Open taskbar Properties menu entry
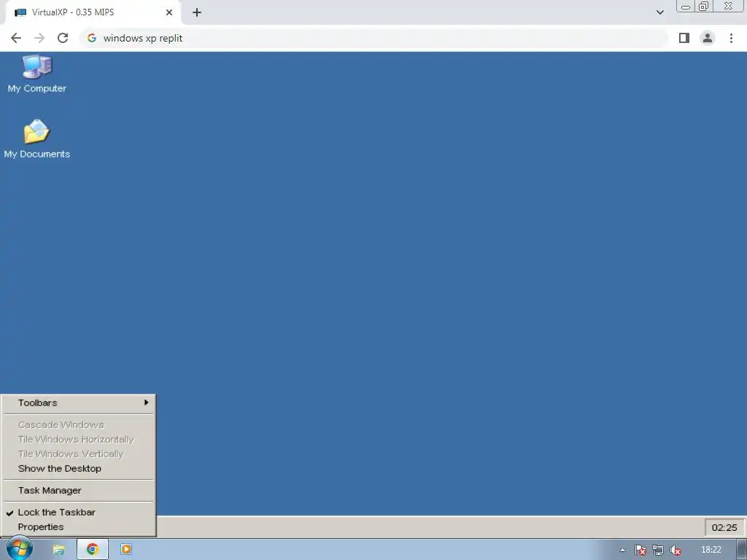Image resolution: width=747 pixels, height=560 pixels. [x=79, y=526]
